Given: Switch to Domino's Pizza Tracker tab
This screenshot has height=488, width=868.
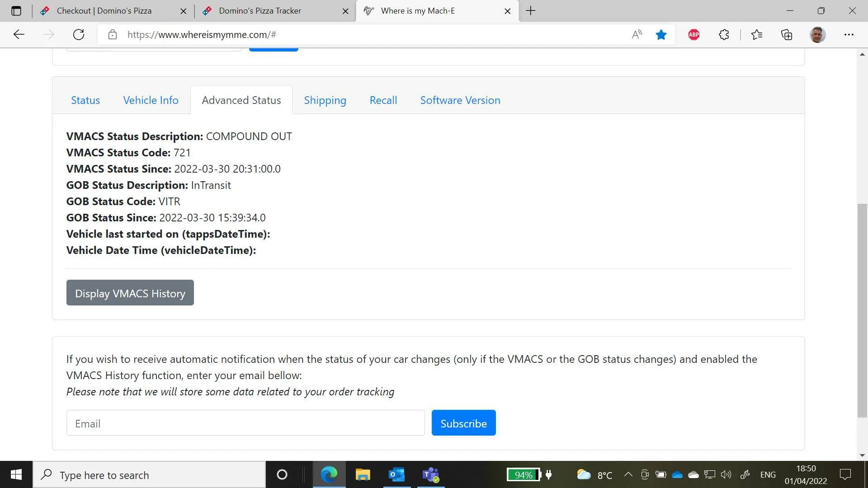Looking at the screenshot, I should point(276,11).
